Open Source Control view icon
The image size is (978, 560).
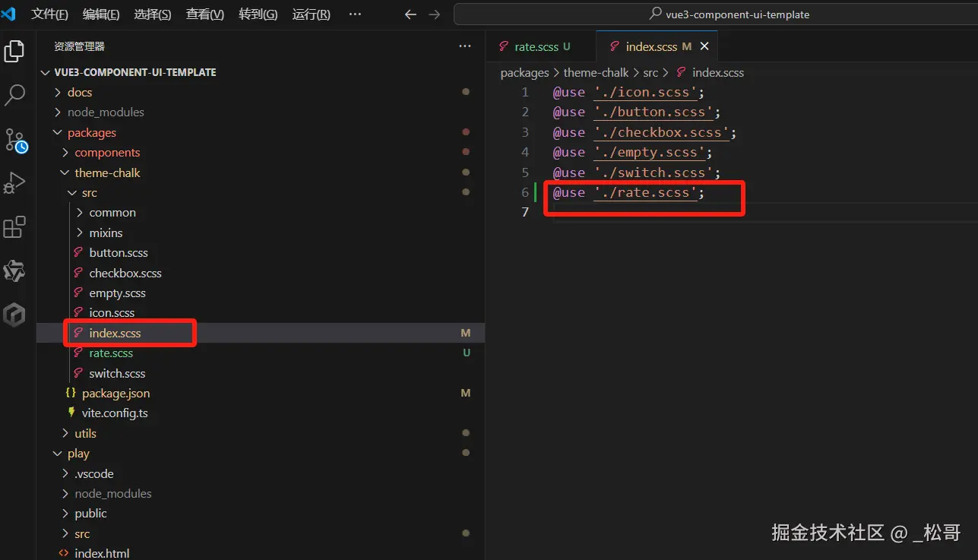point(16,141)
